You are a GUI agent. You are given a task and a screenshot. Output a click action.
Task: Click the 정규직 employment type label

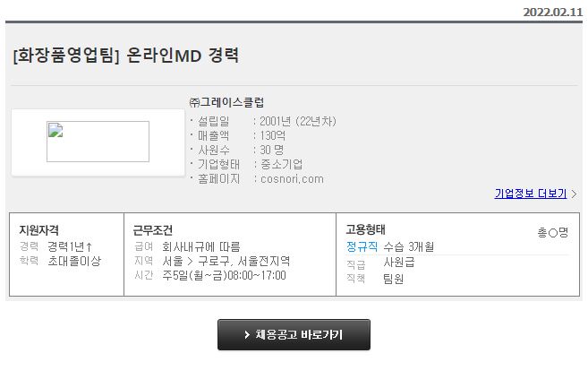[x=362, y=246]
